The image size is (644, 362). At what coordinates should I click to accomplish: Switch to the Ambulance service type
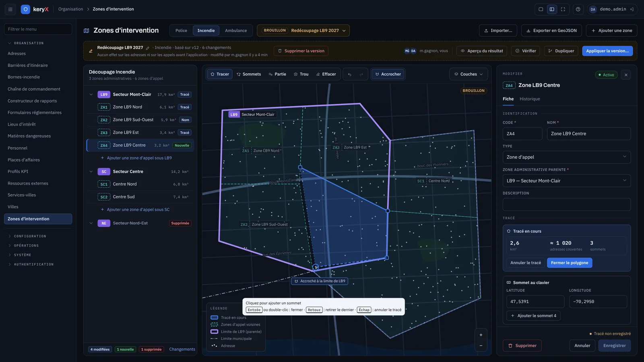tap(236, 31)
